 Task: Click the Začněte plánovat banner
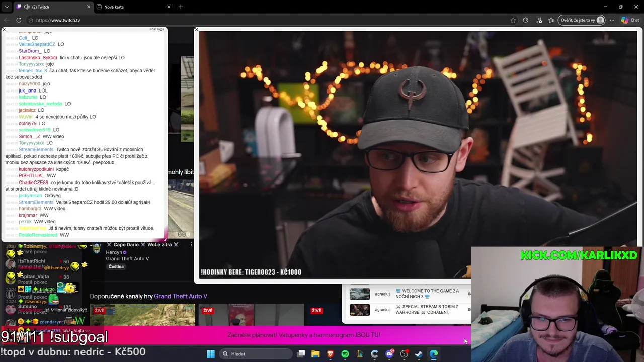(x=304, y=335)
